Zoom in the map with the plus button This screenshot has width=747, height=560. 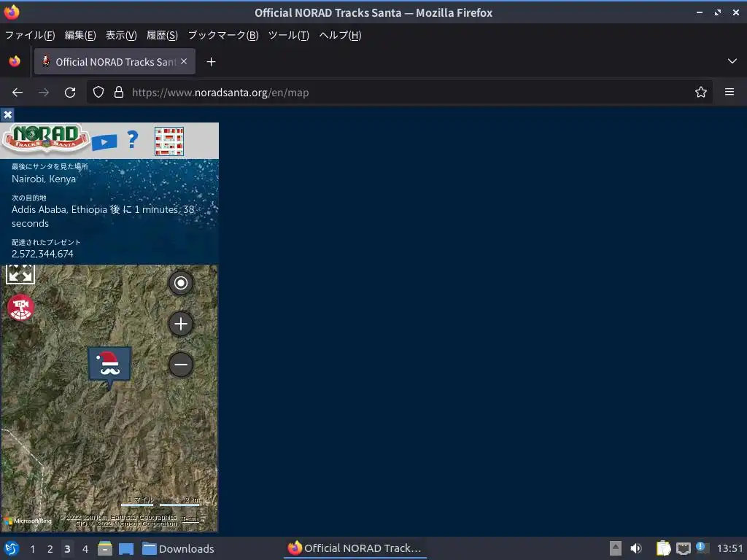click(181, 324)
